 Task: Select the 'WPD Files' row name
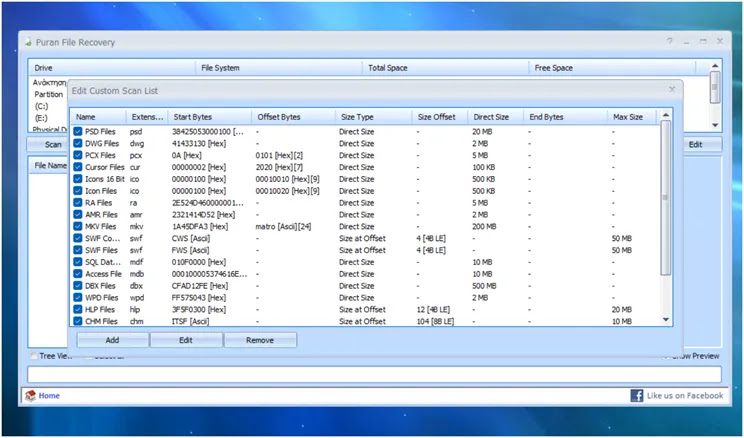(x=102, y=298)
